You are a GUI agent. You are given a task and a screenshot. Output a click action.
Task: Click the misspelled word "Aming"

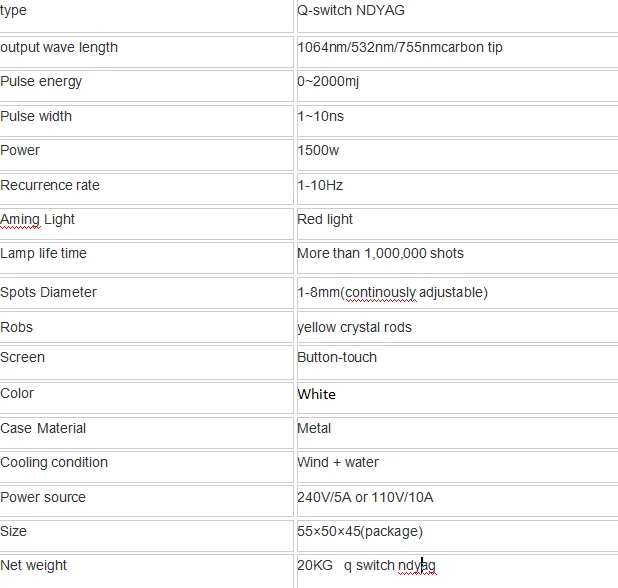pyautogui.click(x=20, y=220)
